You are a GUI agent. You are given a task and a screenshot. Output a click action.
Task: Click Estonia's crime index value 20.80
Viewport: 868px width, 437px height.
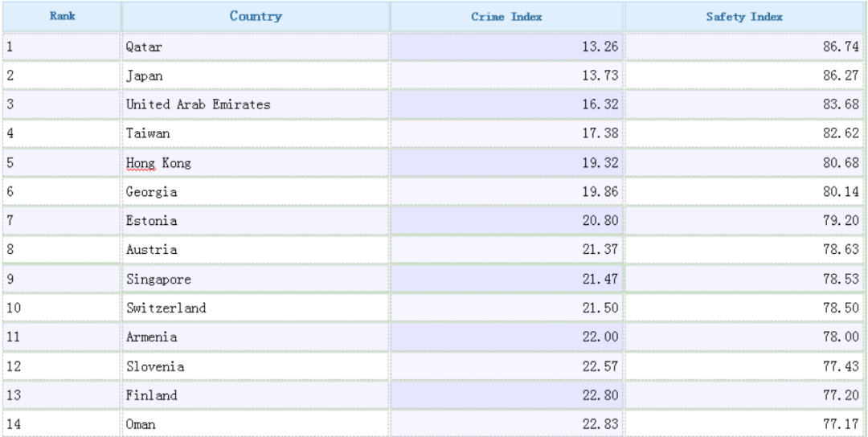click(600, 221)
